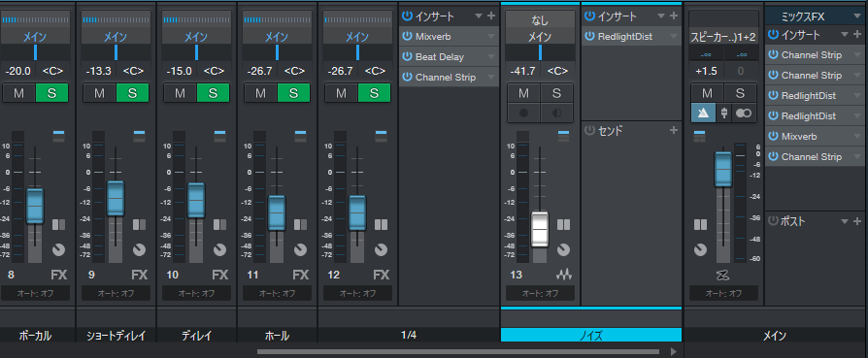868x358 pixels.
Task: Select the ホール channel name label
Action: tap(277, 336)
